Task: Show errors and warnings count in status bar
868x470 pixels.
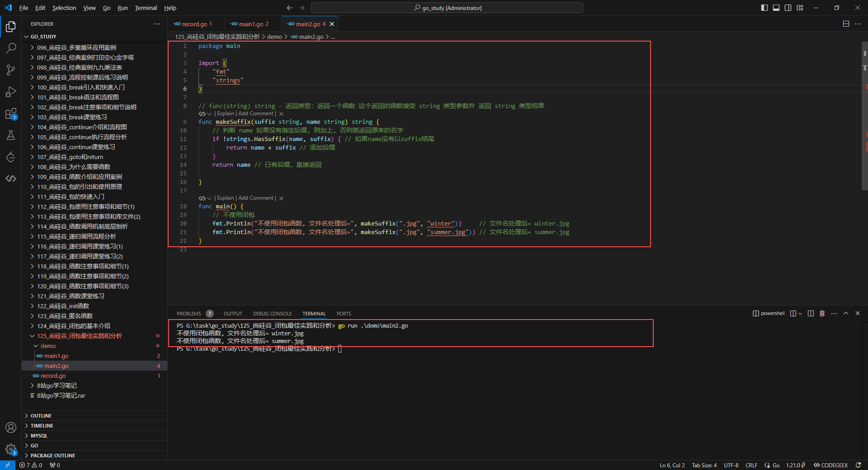Action: [31, 465]
